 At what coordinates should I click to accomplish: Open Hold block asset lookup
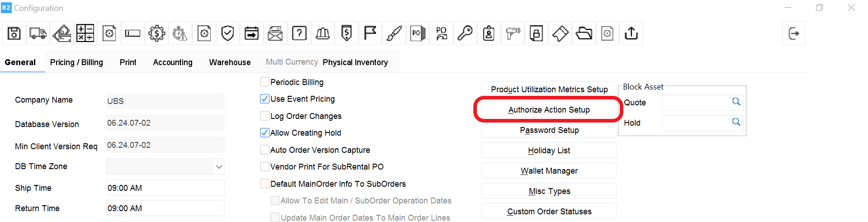pos(736,123)
